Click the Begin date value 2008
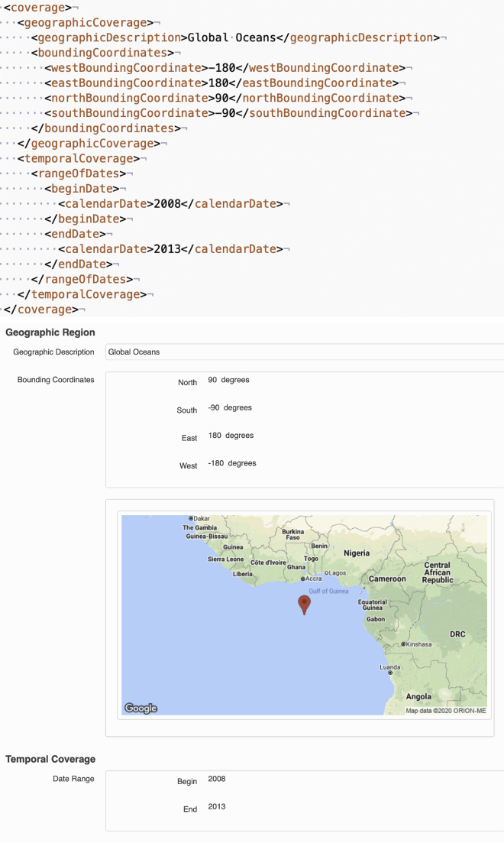Viewport: 504px width, 843px height. [x=217, y=780]
